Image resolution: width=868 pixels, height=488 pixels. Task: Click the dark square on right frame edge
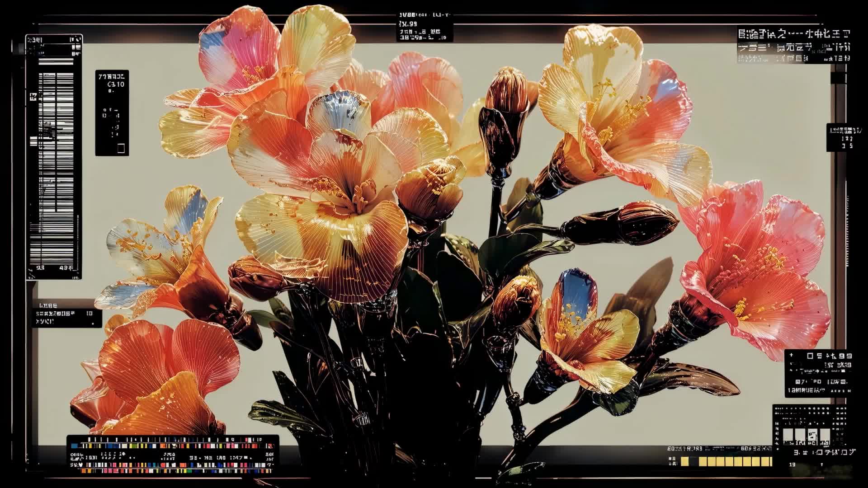[838, 78]
